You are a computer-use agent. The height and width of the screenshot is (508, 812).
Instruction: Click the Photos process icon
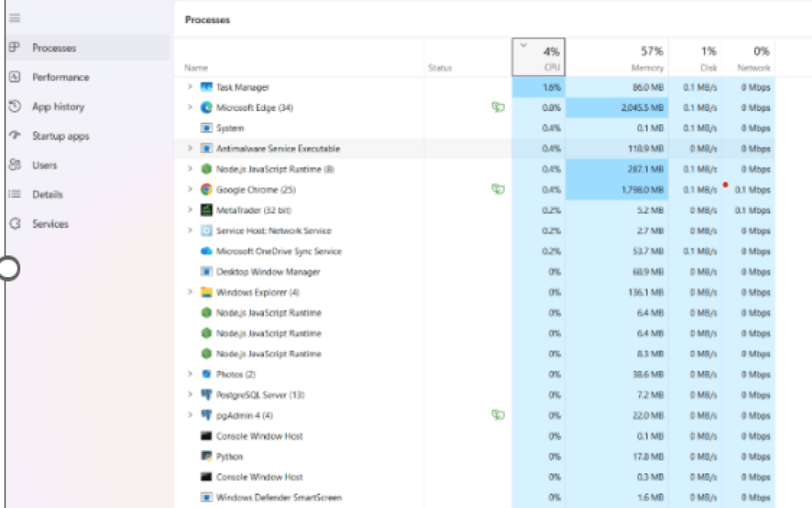pyautogui.click(x=206, y=374)
